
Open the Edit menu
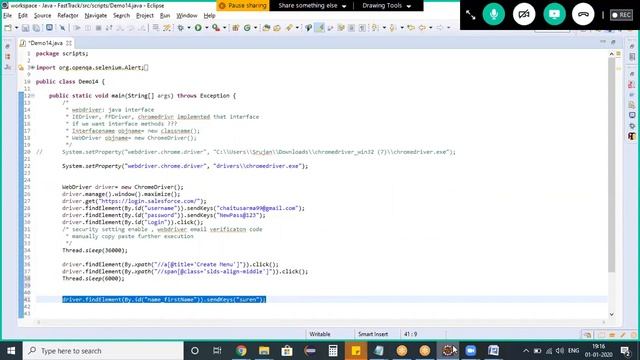click(x=23, y=16)
